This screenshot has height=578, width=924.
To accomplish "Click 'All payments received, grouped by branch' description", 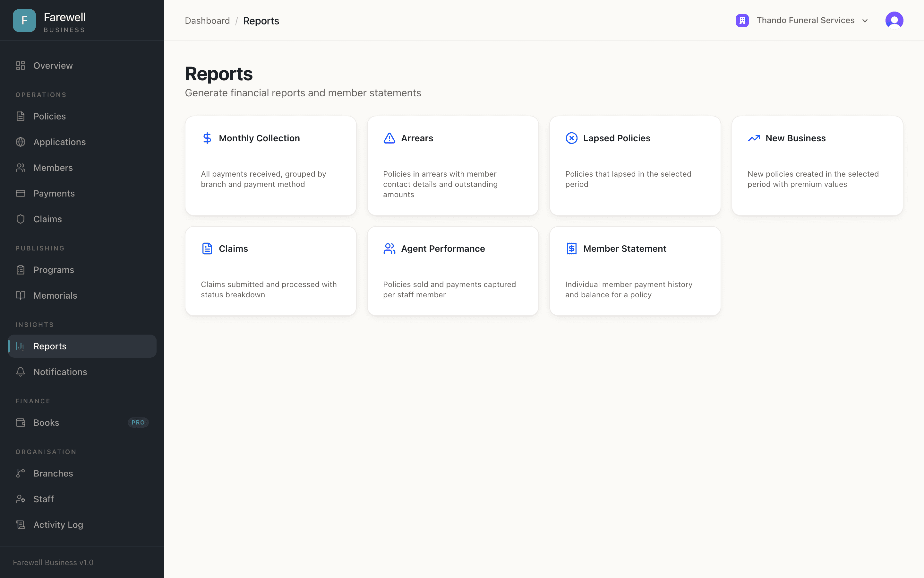I will coord(263,179).
